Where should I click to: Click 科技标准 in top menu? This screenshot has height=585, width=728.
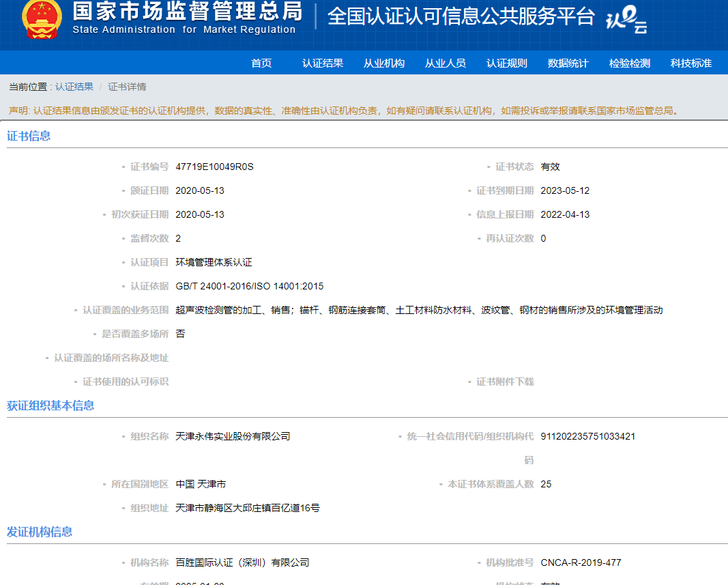click(691, 63)
